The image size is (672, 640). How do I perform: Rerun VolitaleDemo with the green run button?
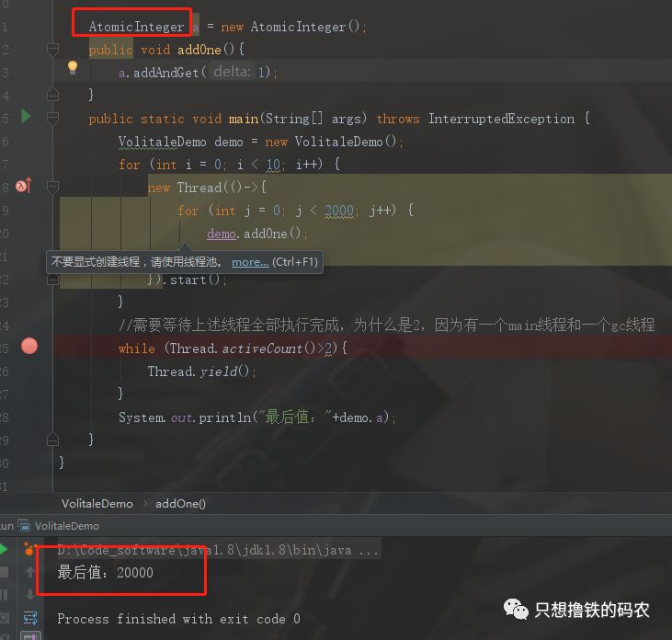point(4,549)
